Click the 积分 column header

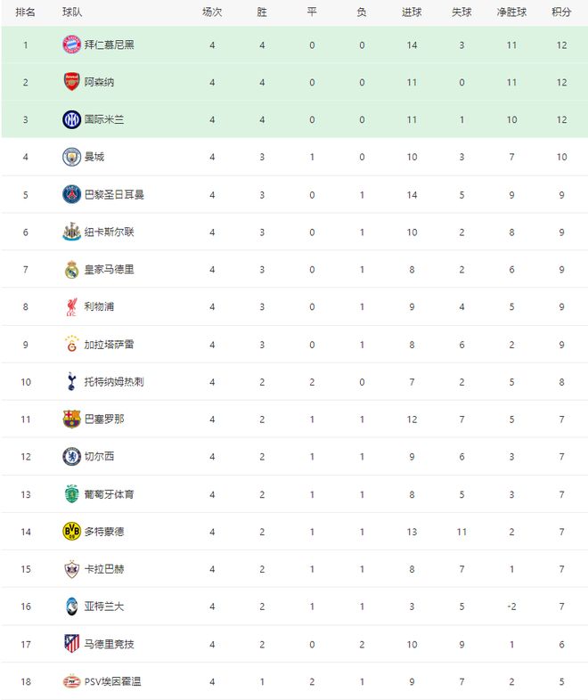pyautogui.click(x=561, y=12)
